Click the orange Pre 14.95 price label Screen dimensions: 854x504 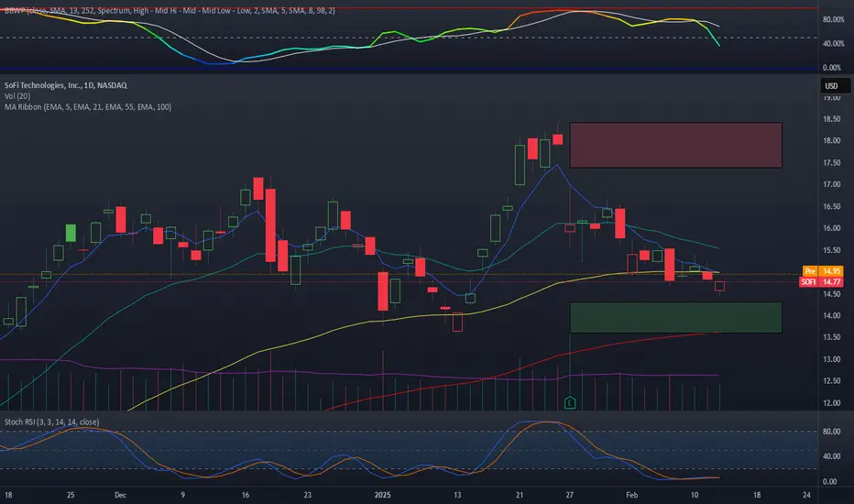(x=823, y=271)
